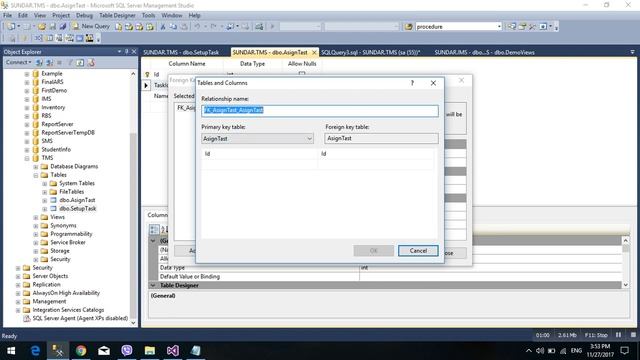Viewport: 640px width, 360px height.
Task: Click the Foreign key table field AsignTast
Action: [x=381, y=139]
